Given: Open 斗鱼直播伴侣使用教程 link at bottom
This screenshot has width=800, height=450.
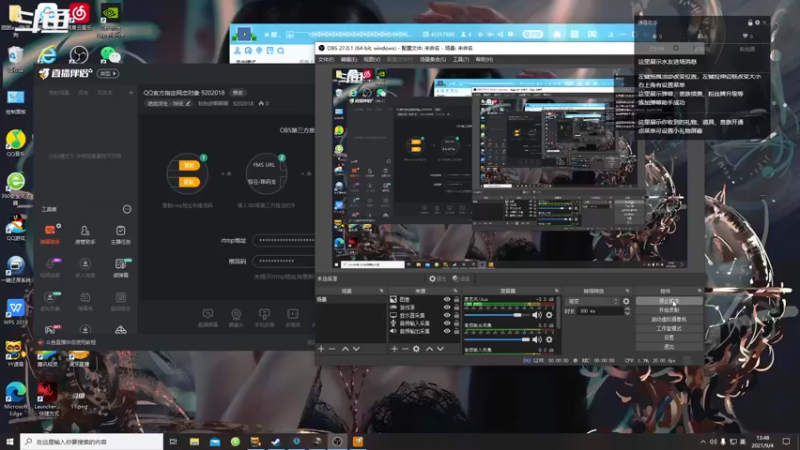Looking at the screenshot, I should (70, 342).
